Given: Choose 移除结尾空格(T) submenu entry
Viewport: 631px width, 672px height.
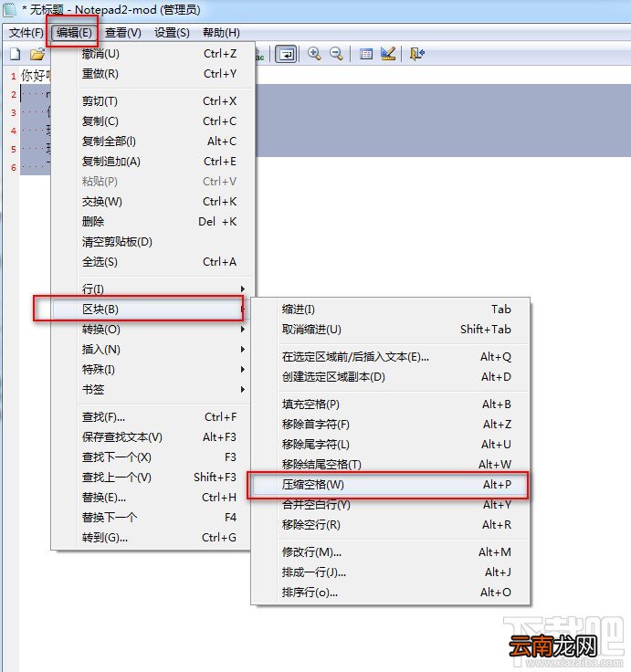Looking at the screenshot, I should [x=391, y=465].
